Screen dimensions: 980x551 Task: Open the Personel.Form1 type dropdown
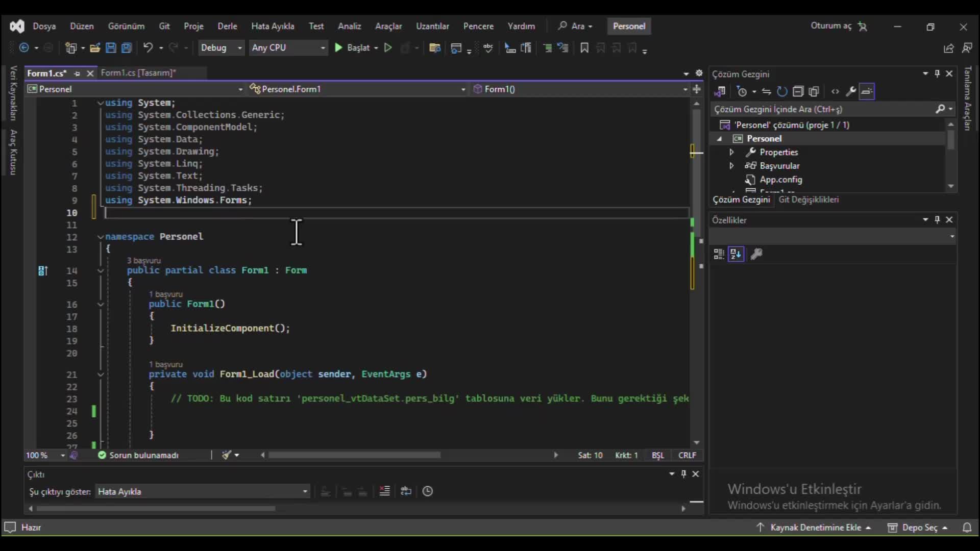pos(357,89)
